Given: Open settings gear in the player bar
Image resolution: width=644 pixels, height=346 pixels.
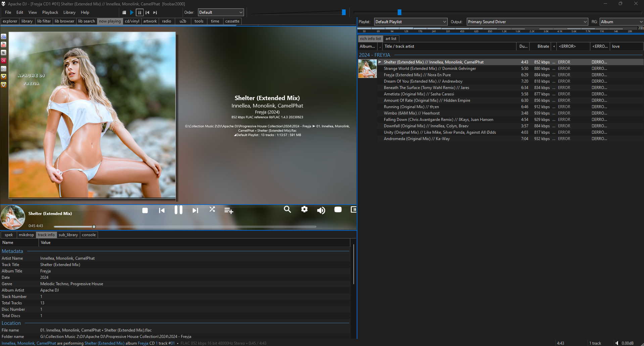Looking at the screenshot, I should (x=304, y=209).
